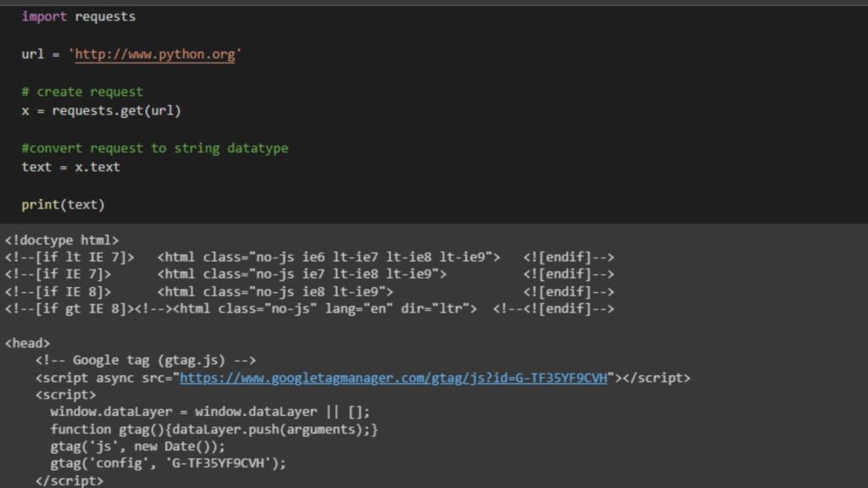Image resolution: width=868 pixels, height=488 pixels.
Task: Click the '<head>' output line
Action: 28,343
